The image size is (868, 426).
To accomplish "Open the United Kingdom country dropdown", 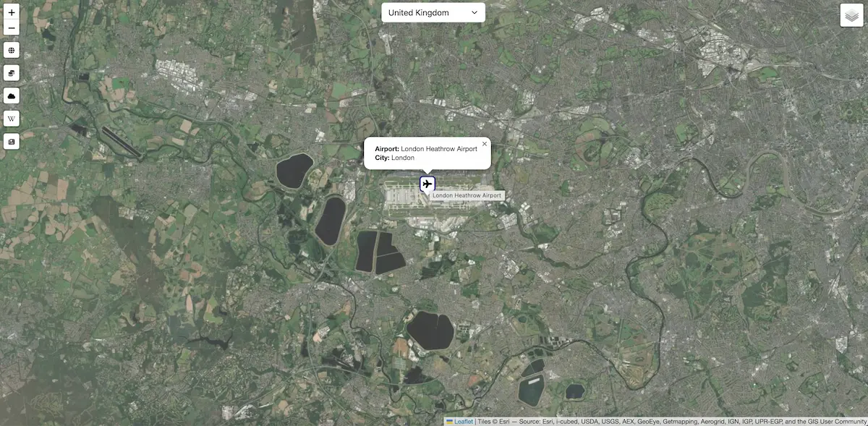I will pyautogui.click(x=433, y=12).
